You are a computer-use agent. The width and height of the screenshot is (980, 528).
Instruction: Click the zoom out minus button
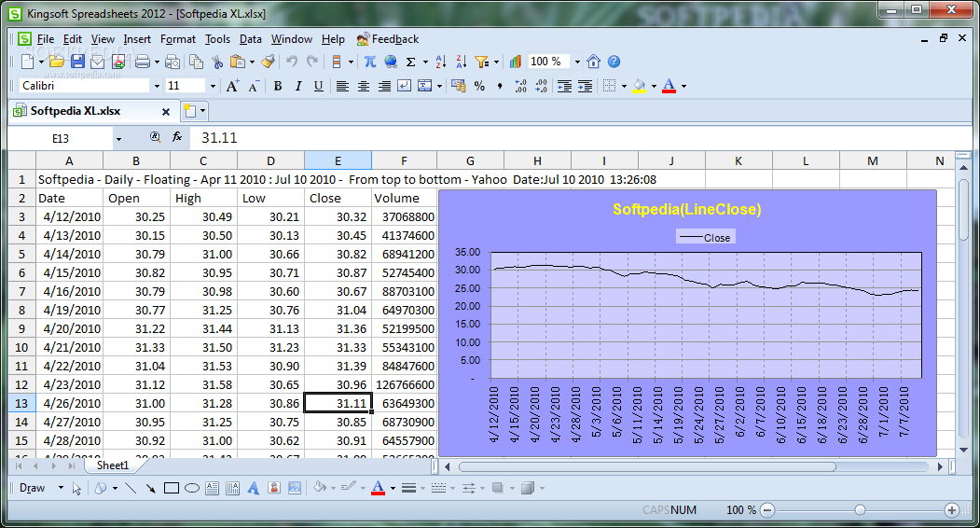coord(767,510)
